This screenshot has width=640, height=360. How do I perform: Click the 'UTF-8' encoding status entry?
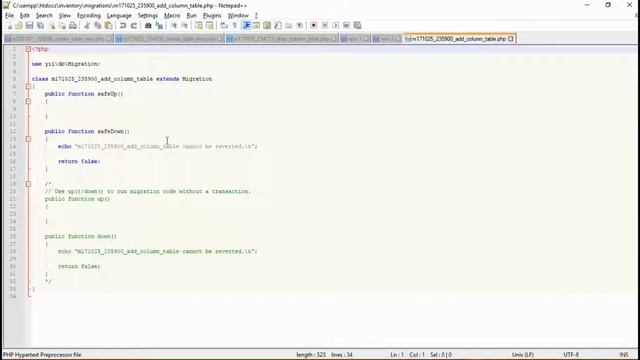(571, 355)
